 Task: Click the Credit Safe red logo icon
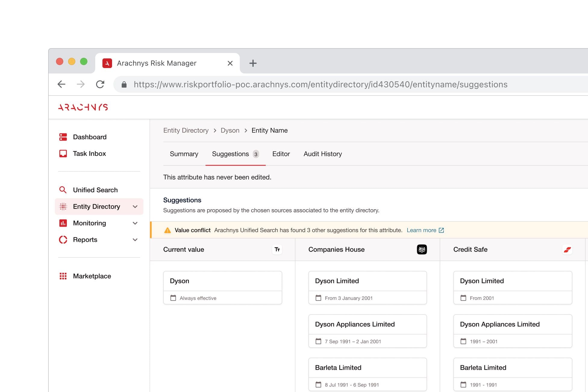click(x=567, y=250)
